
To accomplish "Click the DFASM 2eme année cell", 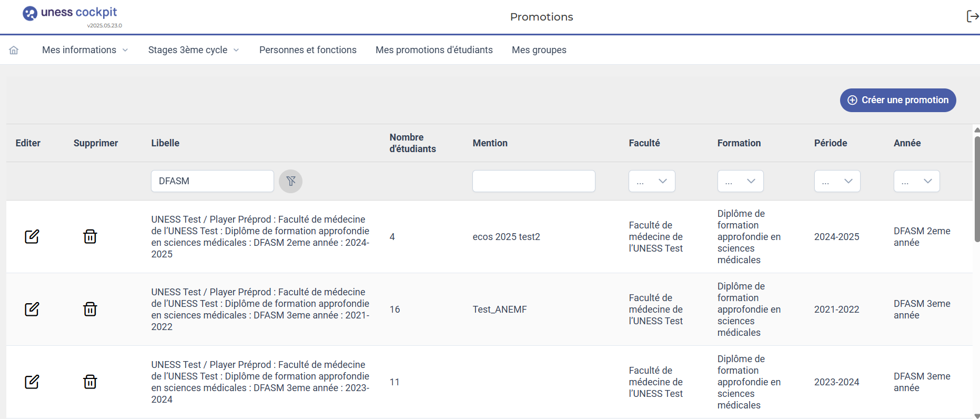I will pyautogui.click(x=922, y=237).
